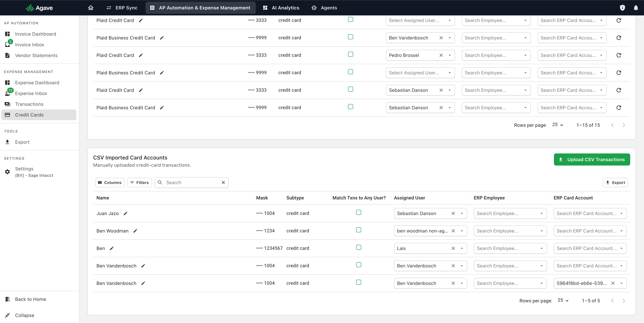This screenshot has height=323, width=644.
Task: Open Transactions in sidebar
Action: 29,104
